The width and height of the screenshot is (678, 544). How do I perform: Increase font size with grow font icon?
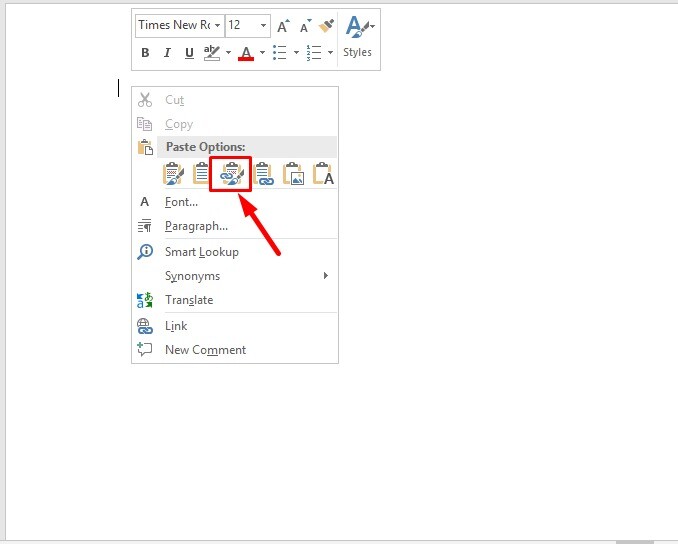[283, 26]
